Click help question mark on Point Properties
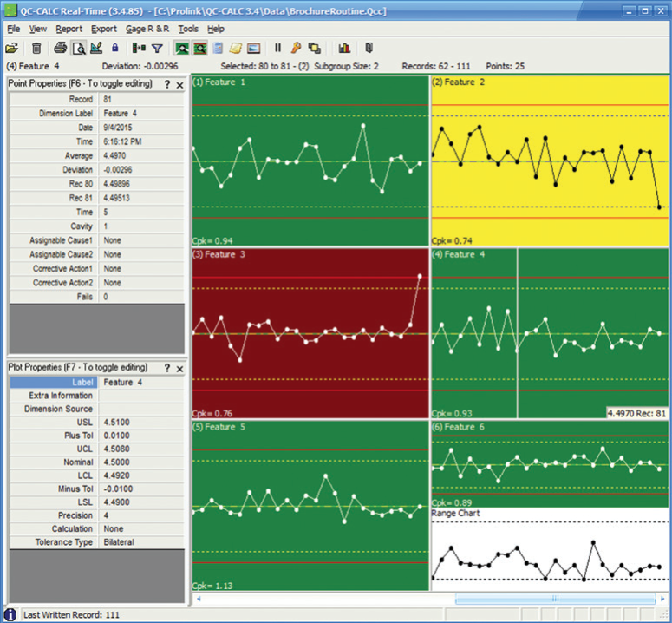The image size is (672, 623). 167,85
